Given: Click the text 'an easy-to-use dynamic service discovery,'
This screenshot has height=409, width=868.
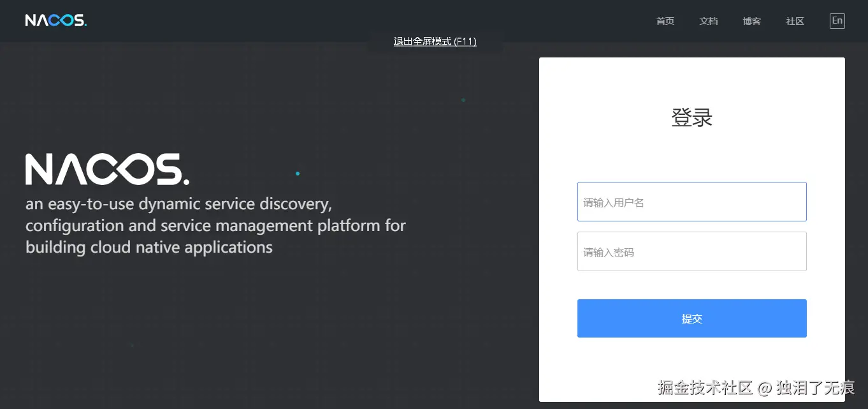Looking at the screenshot, I should pyautogui.click(x=179, y=204).
